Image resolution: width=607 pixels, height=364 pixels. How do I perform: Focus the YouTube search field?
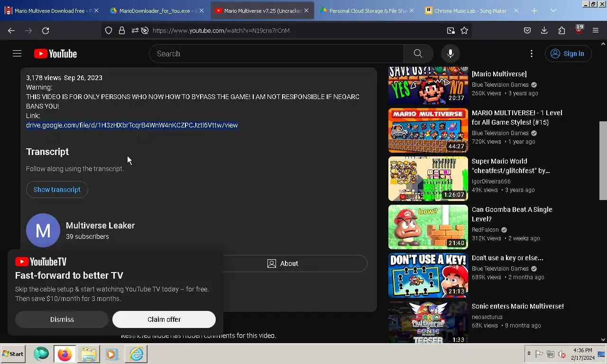tap(276, 54)
